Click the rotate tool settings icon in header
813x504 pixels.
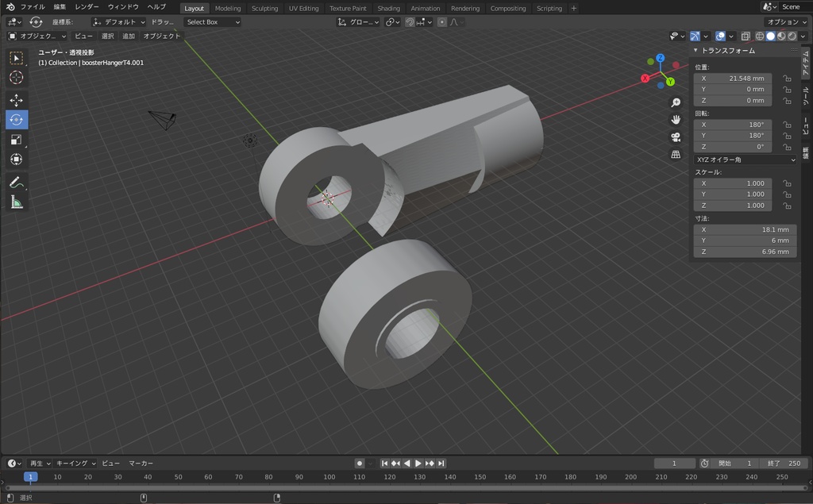pos(35,21)
